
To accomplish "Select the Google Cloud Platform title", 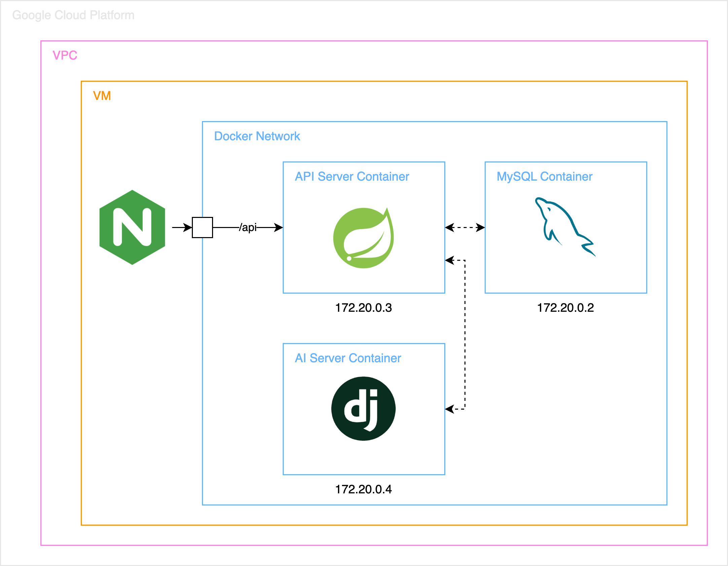I will [x=73, y=15].
